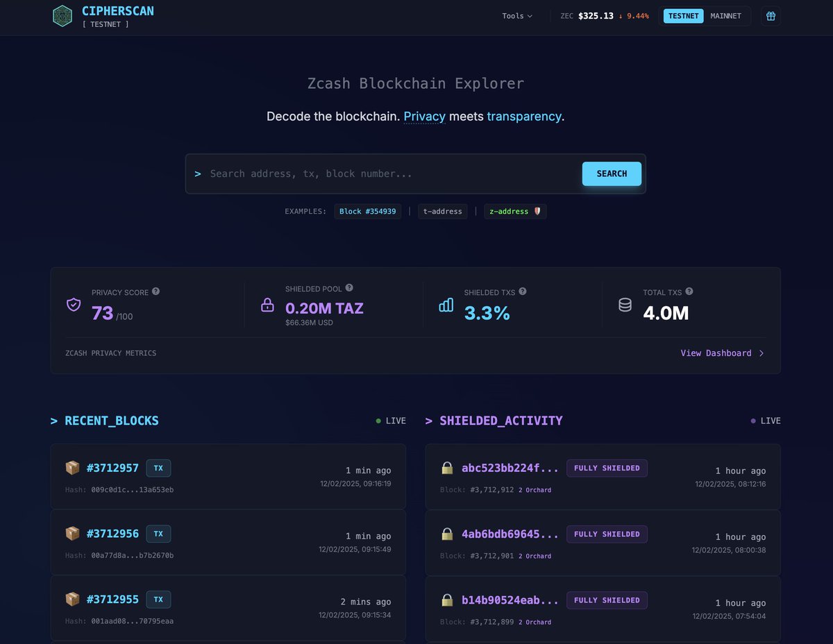Open transaction abc523bb224f...
Screen dimensions: 833x644
pos(510,468)
